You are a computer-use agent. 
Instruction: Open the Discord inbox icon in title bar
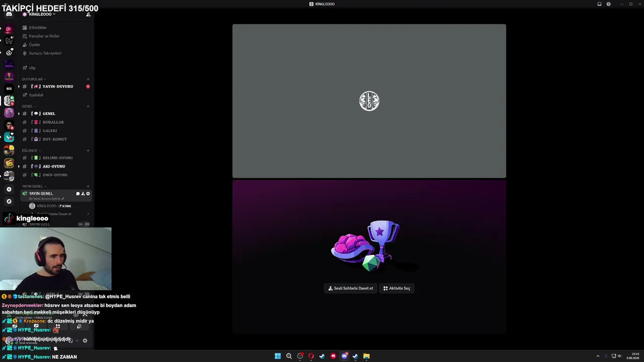click(x=599, y=4)
